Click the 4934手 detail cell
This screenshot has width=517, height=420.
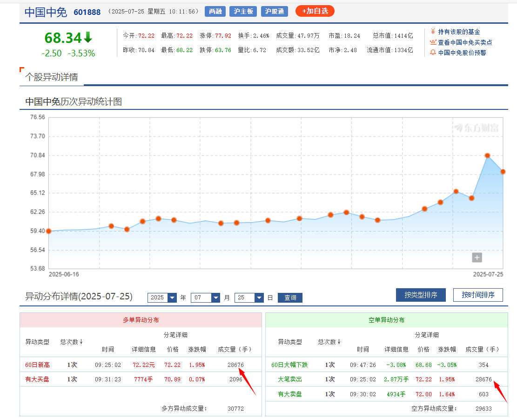point(396,394)
